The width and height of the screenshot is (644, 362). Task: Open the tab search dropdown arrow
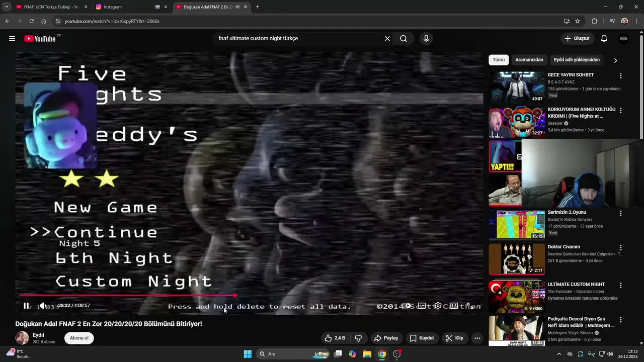pos(6,7)
